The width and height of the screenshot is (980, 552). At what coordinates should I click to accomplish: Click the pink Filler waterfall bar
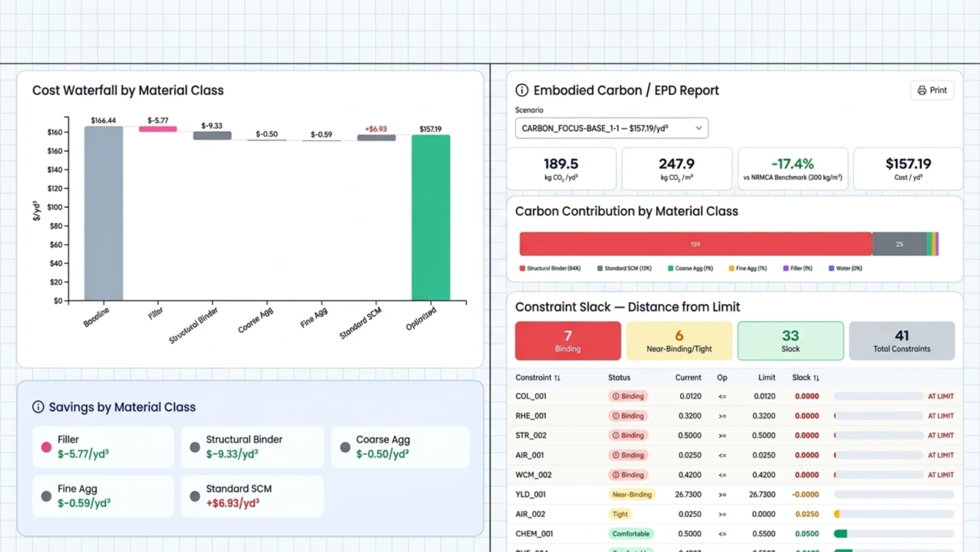click(158, 129)
